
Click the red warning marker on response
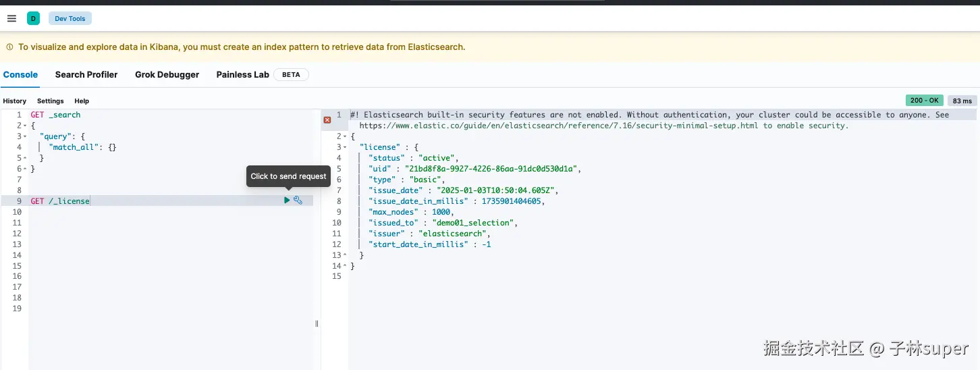327,120
